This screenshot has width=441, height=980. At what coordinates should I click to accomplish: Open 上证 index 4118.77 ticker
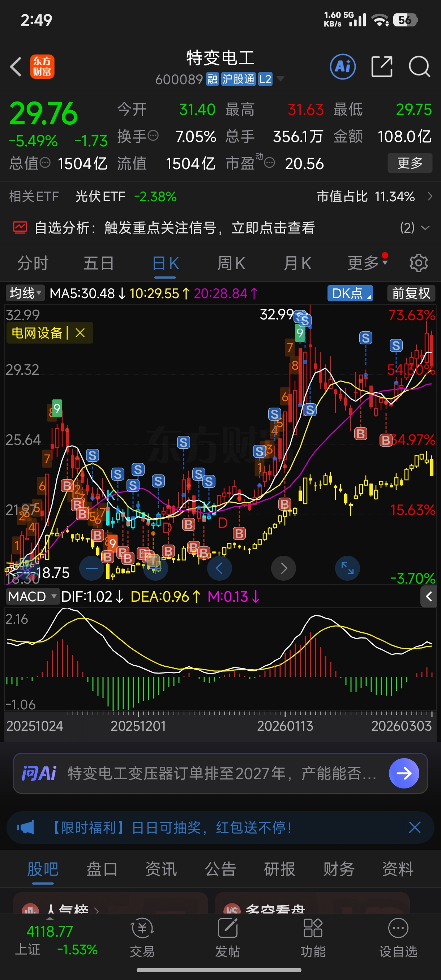pos(56,941)
